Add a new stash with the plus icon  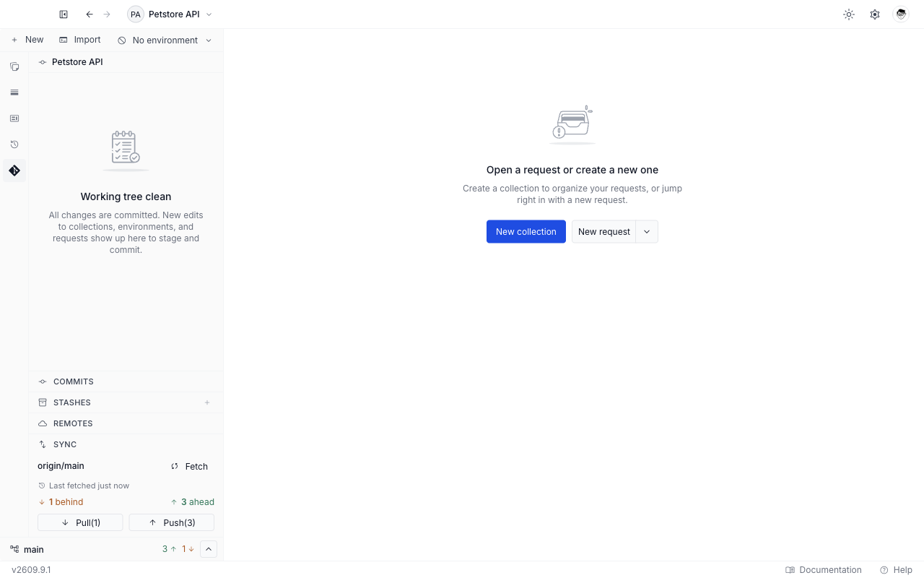click(x=207, y=402)
